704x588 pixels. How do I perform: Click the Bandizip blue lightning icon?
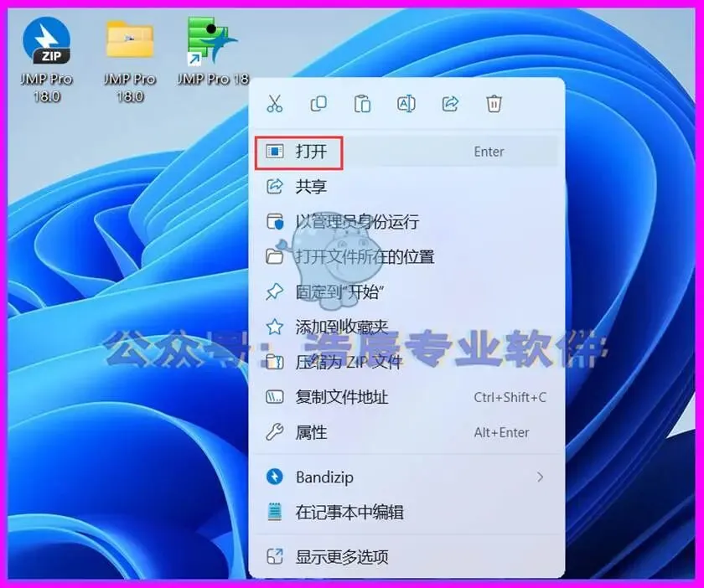point(274,477)
